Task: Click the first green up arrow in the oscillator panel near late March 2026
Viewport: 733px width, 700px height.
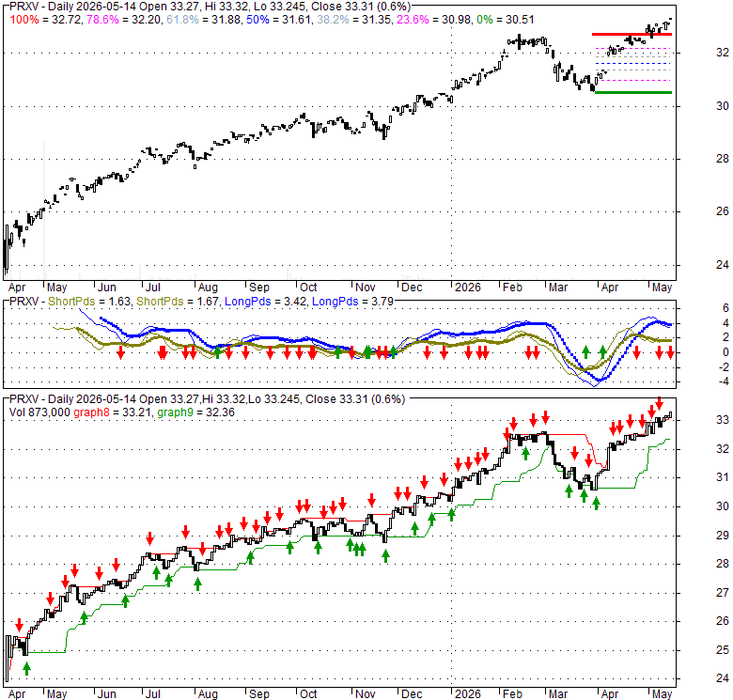Action: [x=585, y=351]
